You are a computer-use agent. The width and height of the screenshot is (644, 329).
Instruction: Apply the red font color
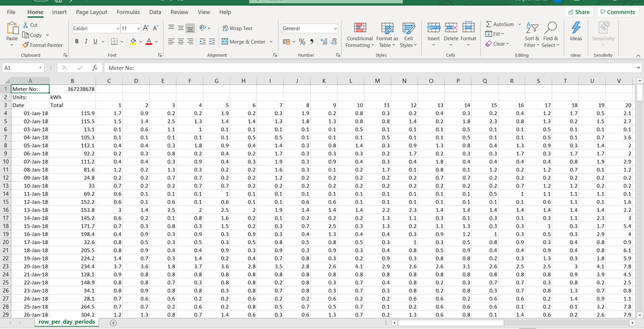[149, 41]
